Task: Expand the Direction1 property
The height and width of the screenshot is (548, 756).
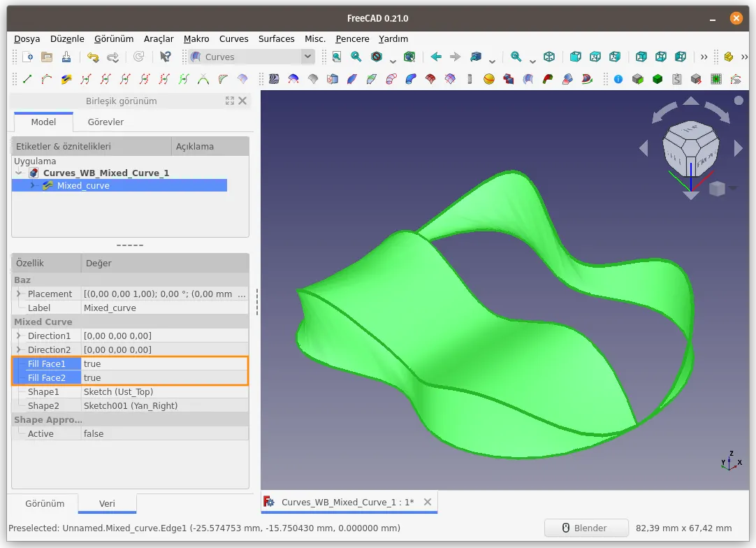Action: (x=19, y=336)
